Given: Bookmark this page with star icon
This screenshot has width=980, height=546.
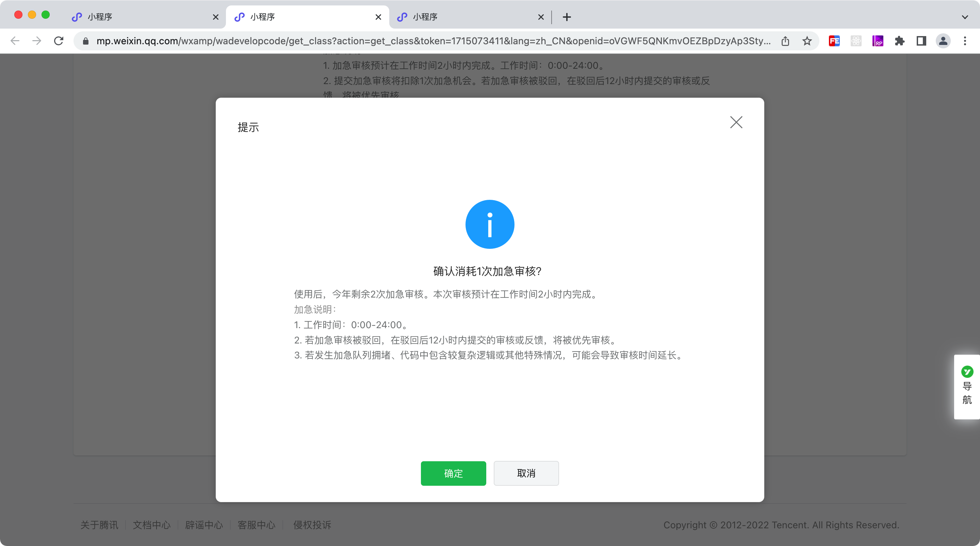Looking at the screenshot, I should coord(807,41).
